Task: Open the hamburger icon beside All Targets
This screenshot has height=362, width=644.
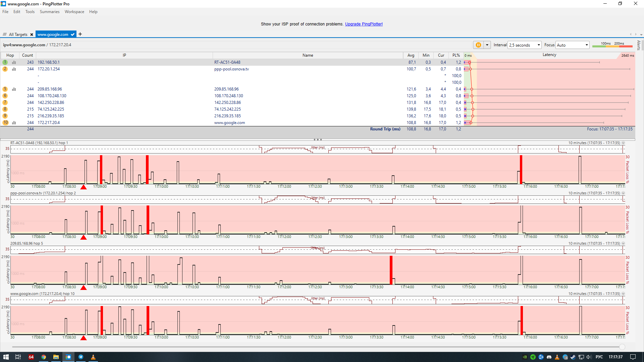Action: [5, 35]
